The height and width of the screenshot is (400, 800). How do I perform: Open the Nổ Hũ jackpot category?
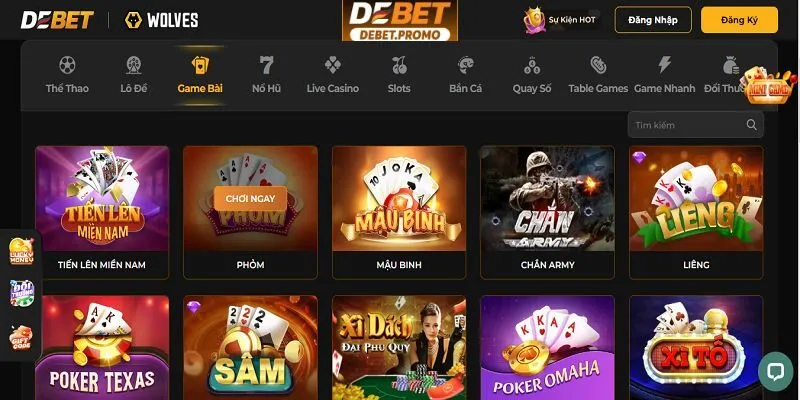(266, 75)
